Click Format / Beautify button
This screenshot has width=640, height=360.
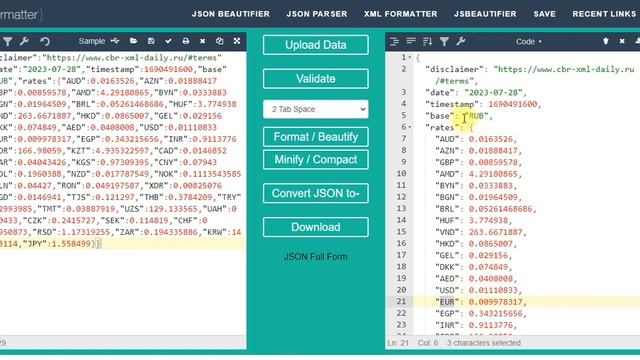316,137
